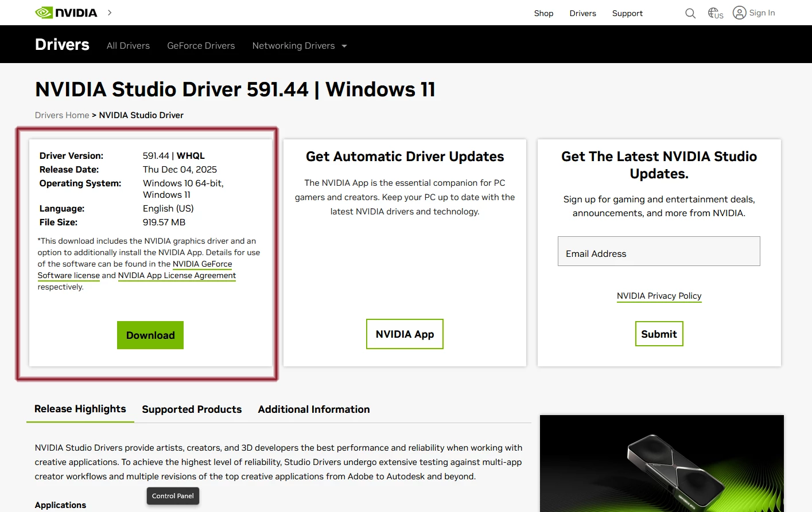Click the Sign In user icon
Image resolution: width=812 pixels, height=512 pixels.
740,13
